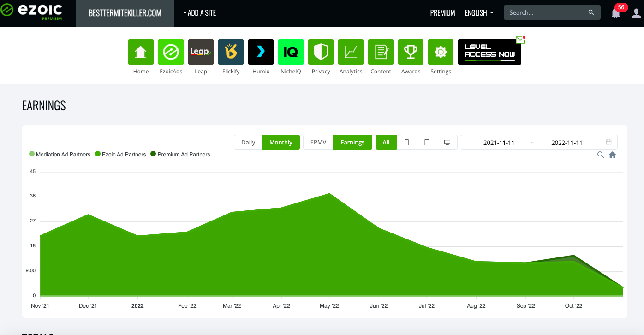
Task: Click the Nov '21 axis label
Action: pyautogui.click(x=40, y=306)
